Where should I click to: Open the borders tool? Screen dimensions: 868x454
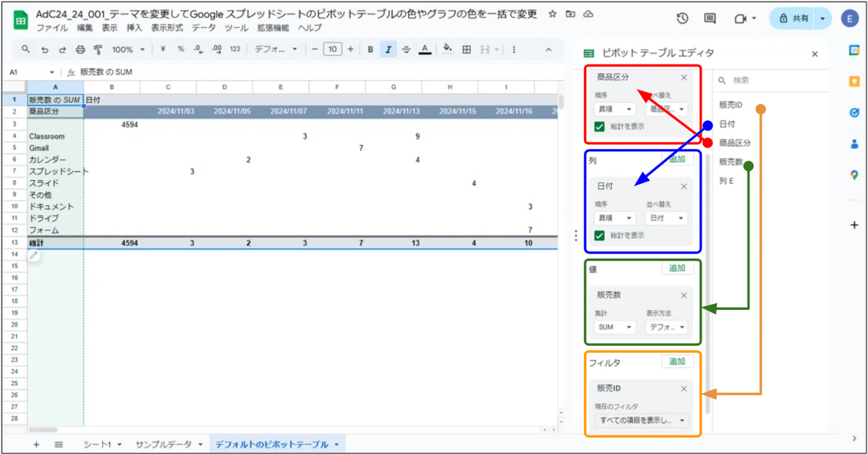(467, 49)
